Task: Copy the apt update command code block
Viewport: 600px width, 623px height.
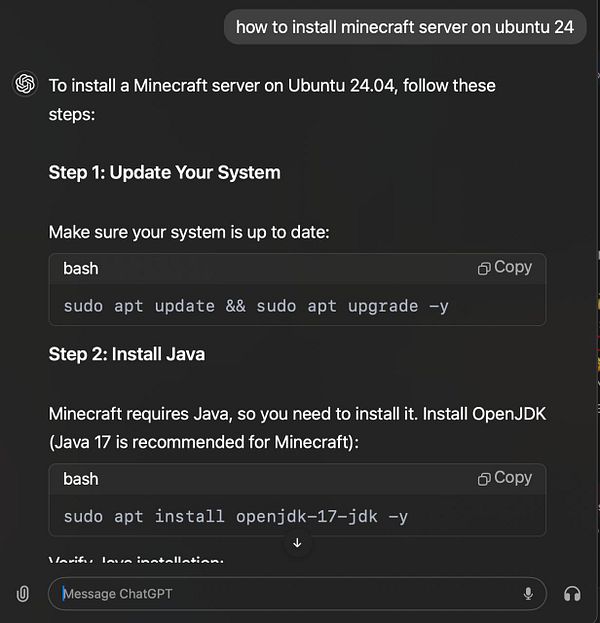Action: point(505,267)
